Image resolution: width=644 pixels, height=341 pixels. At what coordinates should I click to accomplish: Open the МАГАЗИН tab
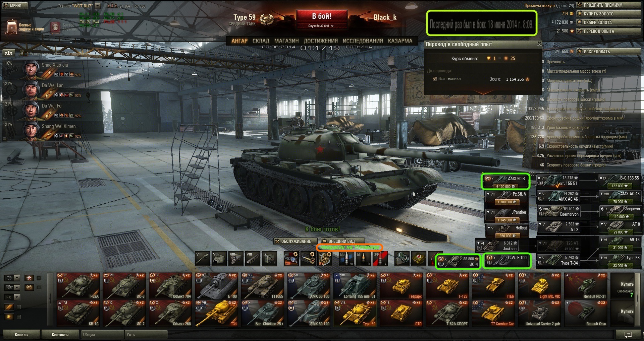pos(286,41)
